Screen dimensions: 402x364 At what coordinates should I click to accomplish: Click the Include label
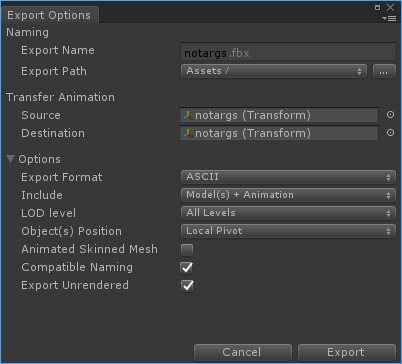tap(42, 195)
